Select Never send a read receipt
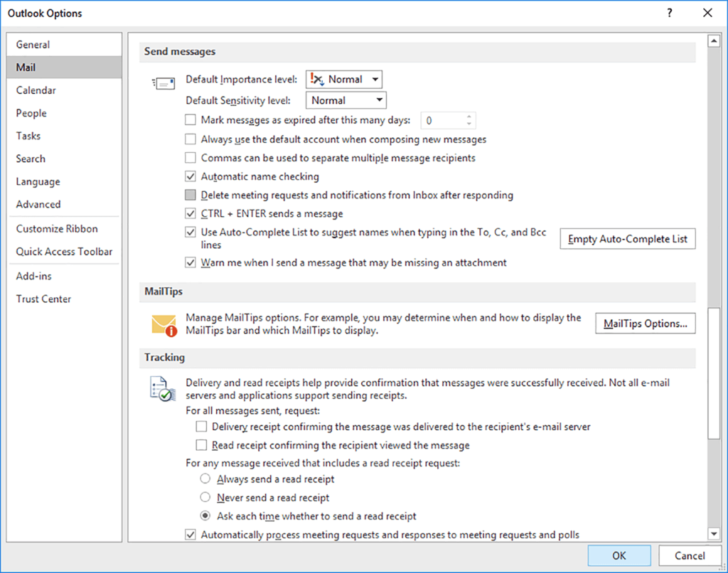Viewport: 728px width, 573px height. pos(205,497)
